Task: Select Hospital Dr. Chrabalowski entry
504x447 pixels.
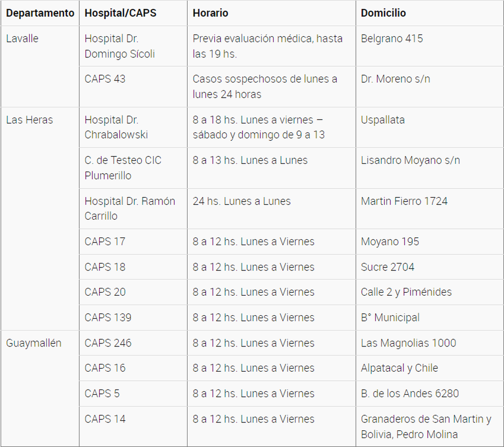Action: (116, 127)
